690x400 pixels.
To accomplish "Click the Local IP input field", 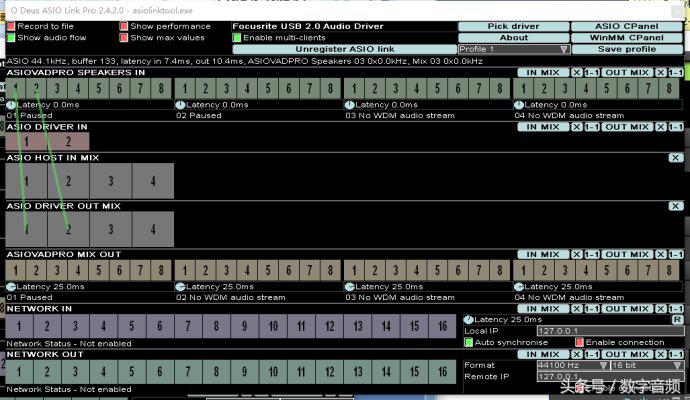I will click(x=575, y=330).
